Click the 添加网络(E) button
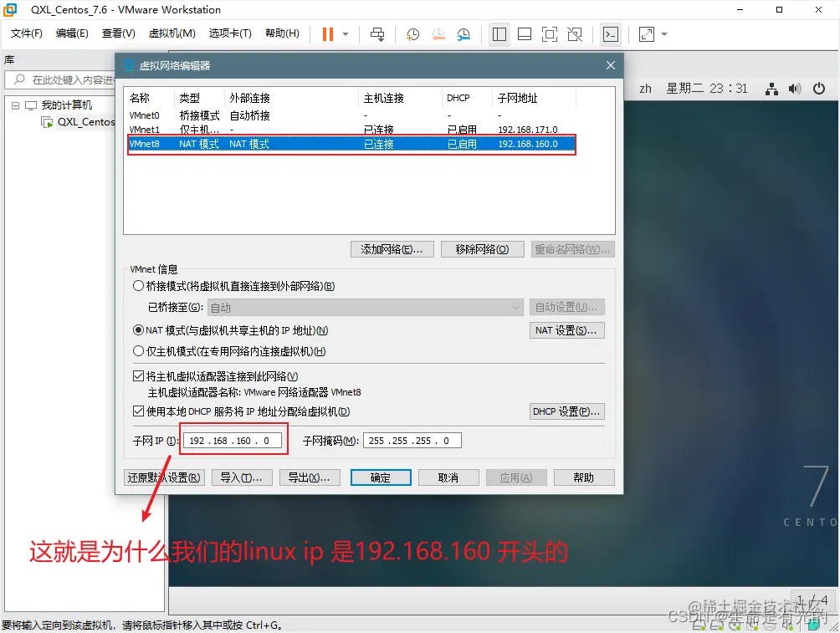This screenshot has width=840, height=633. pos(392,248)
